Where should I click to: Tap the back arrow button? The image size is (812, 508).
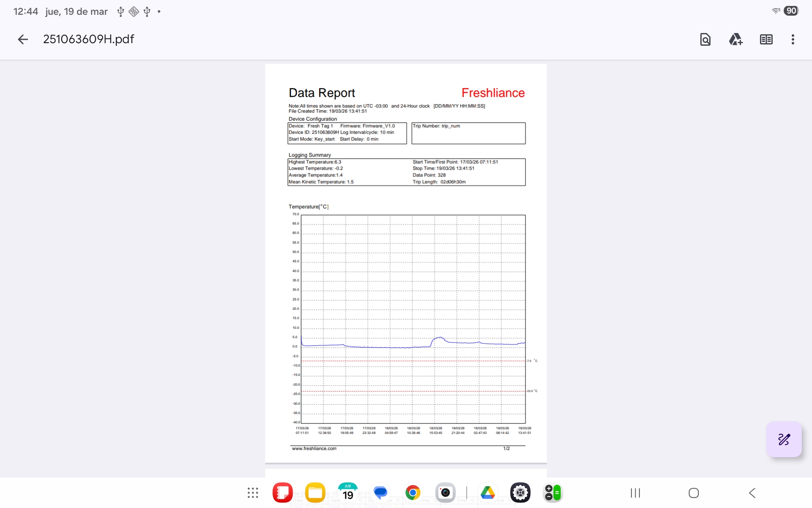click(23, 39)
